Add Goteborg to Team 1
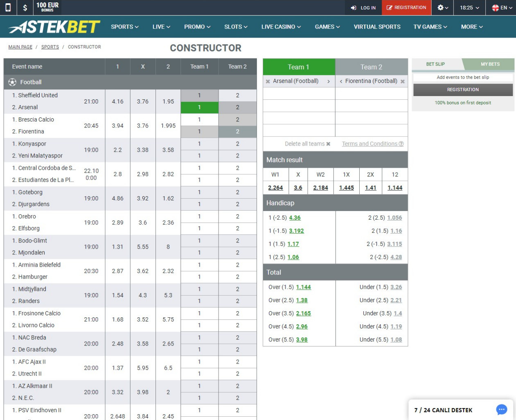Image resolution: width=516 pixels, height=420 pixels. pos(199,192)
